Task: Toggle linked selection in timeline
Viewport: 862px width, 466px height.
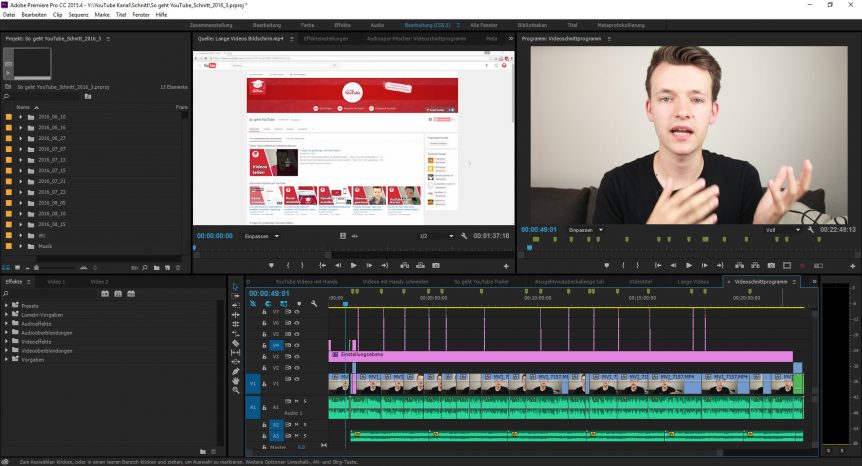Action: 283,303
